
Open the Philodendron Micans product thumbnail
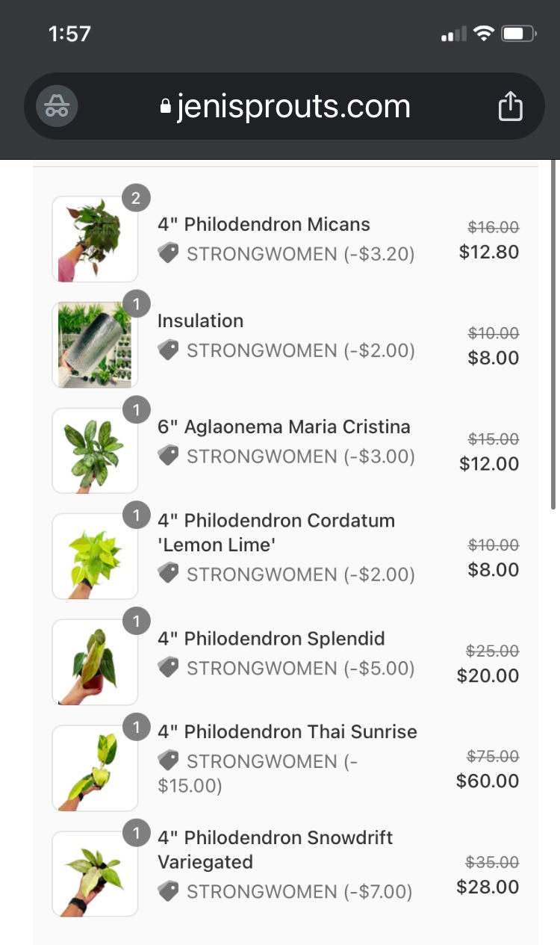pyautogui.click(x=95, y=239)
